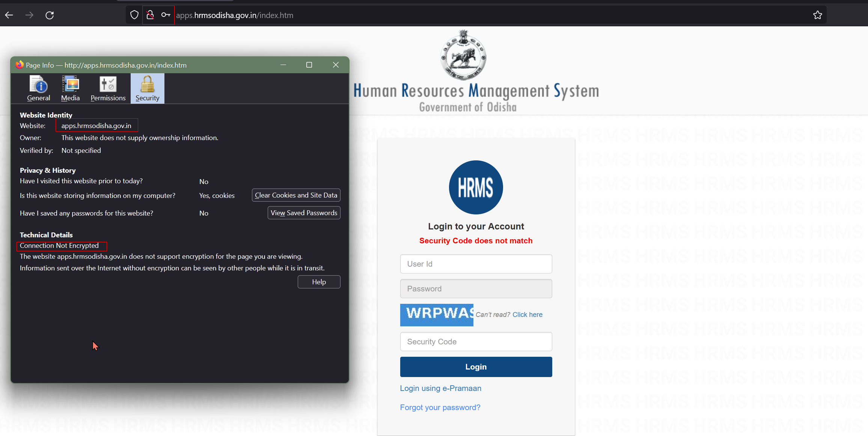Switch to the Media tab
Viewport: 868px width, 436px height.
(70, 89)
